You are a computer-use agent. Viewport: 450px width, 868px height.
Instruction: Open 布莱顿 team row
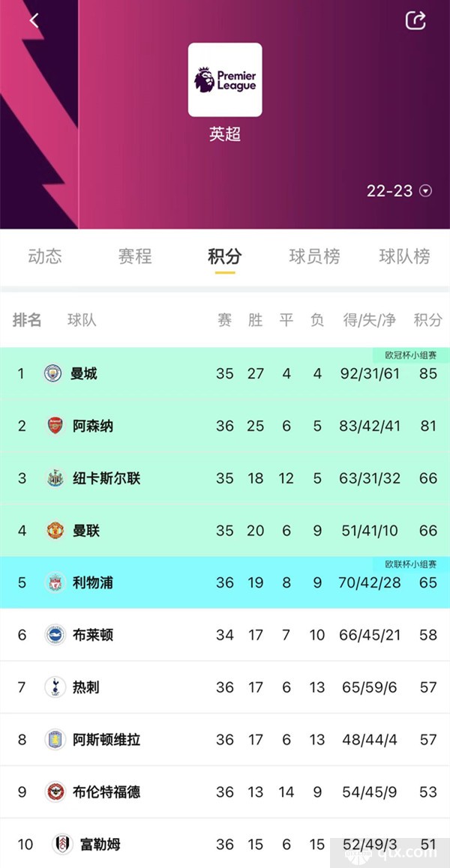[x=225, y=634]
